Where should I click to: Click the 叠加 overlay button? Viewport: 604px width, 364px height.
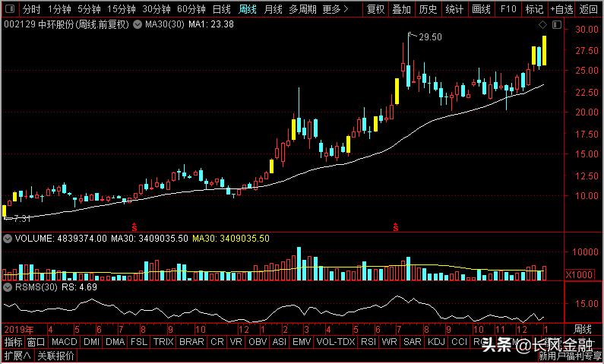pos(402,9)
